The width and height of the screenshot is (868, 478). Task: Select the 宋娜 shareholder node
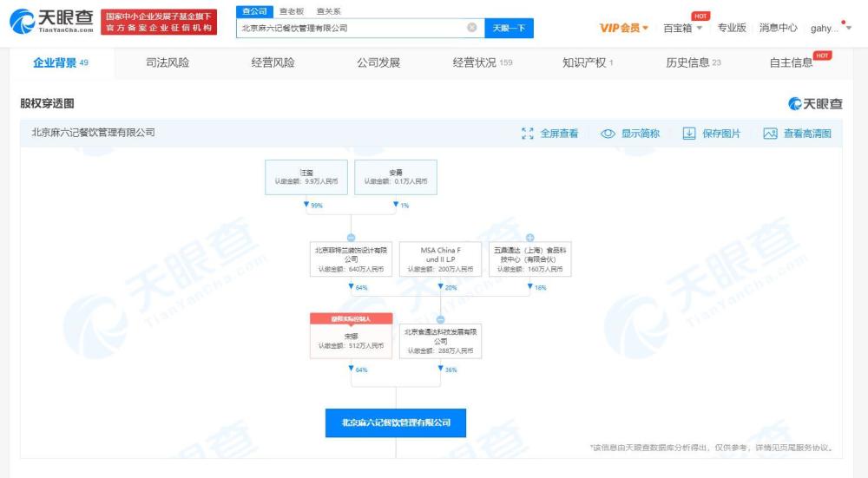point(351,336)
